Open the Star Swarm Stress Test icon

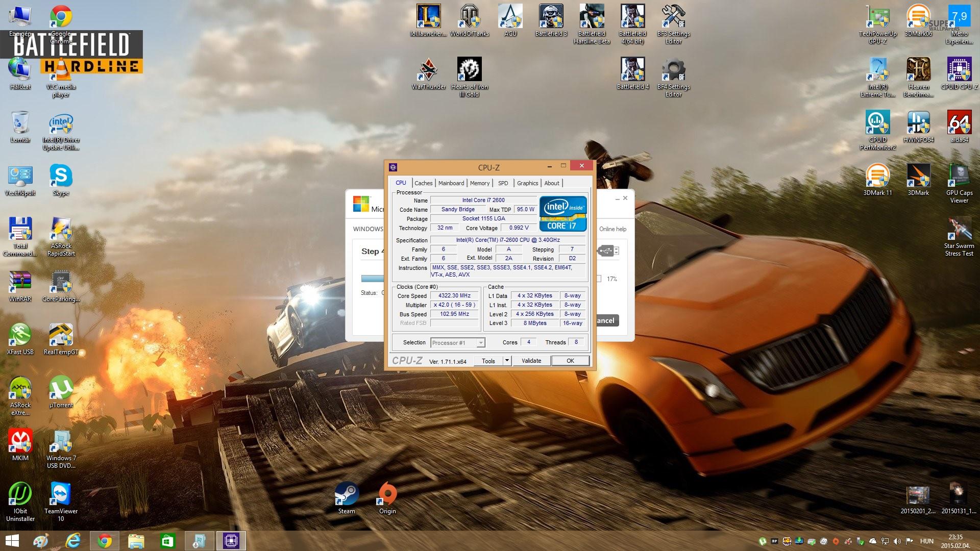(x=960, y=237)
